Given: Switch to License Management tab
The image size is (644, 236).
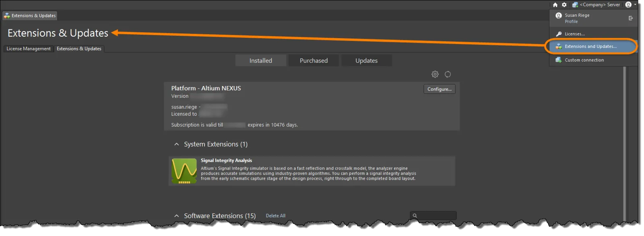Looking at the screenshot, I should click(29, 49).
